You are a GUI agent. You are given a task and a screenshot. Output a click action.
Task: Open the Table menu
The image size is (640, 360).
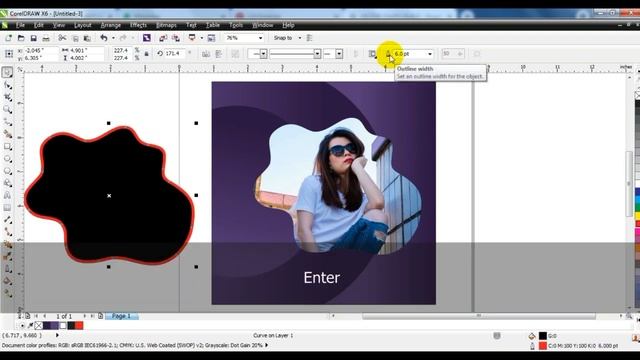213,25
